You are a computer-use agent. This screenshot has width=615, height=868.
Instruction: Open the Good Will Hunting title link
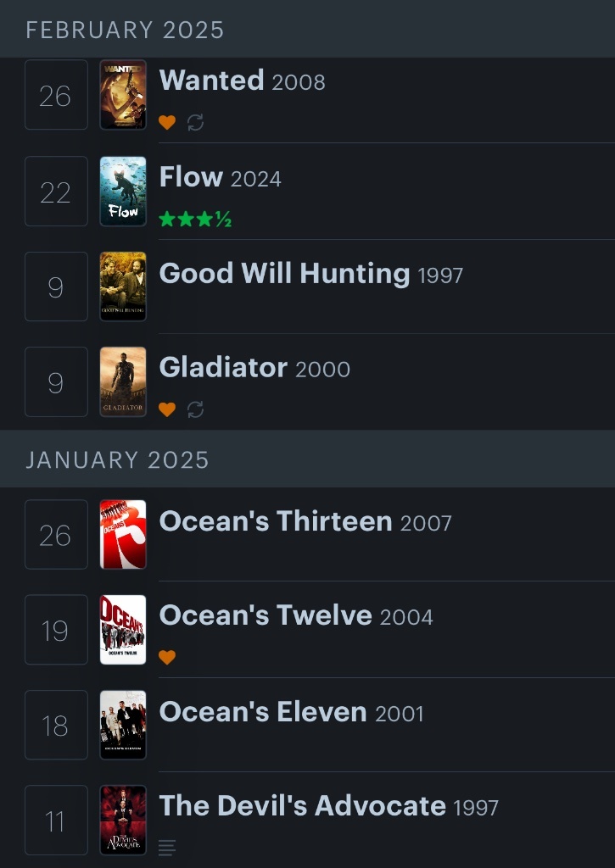284,274
